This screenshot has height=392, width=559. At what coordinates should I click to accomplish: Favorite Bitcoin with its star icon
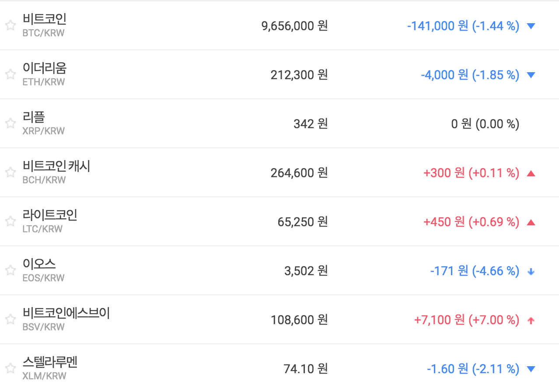[x=10, y=25]
